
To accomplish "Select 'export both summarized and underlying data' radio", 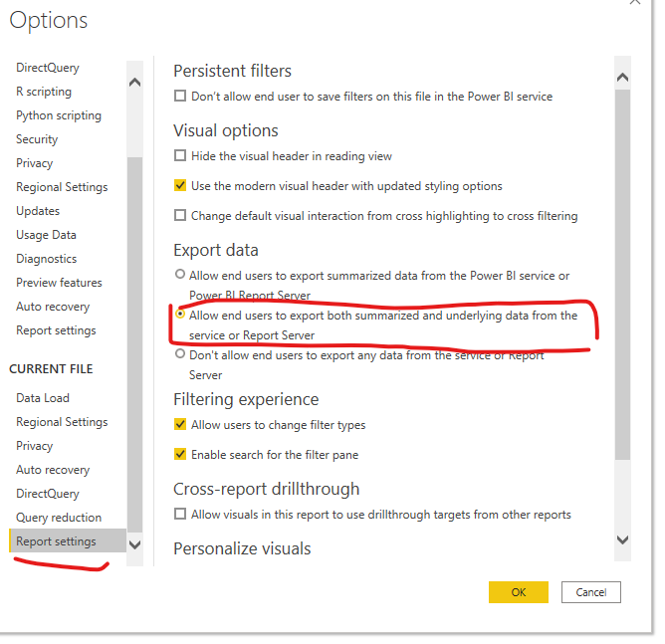I will 180,315.
